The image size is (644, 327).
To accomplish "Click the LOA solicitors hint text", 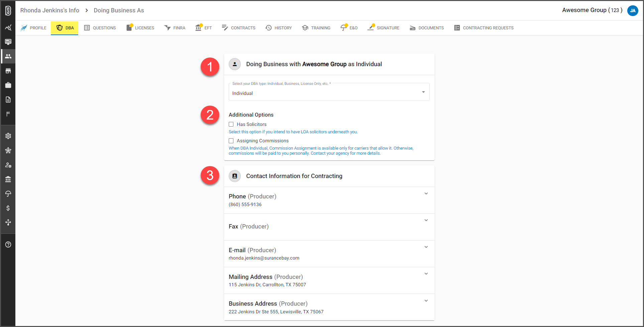I will pos(293,132).
